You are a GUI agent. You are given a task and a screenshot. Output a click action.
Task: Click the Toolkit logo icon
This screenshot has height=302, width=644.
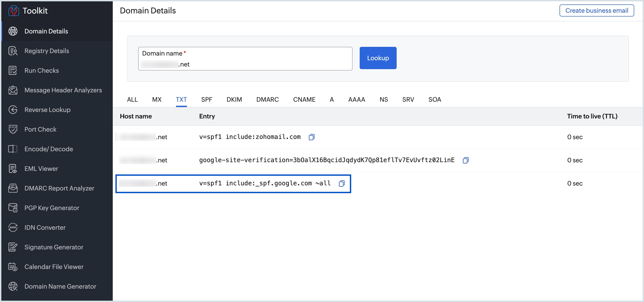click(14, 11)
